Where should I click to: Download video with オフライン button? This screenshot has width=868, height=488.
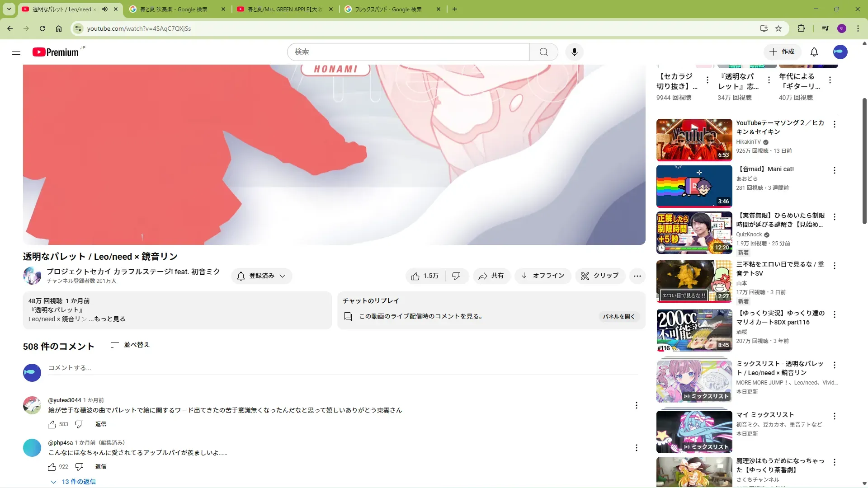(x=542, y=276)
